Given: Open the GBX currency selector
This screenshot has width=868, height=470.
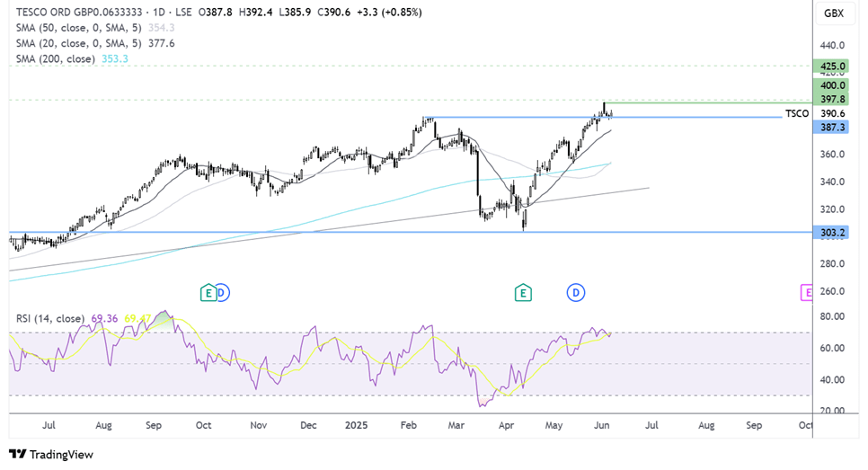Looking at the screenshot, I should point(834,13).
